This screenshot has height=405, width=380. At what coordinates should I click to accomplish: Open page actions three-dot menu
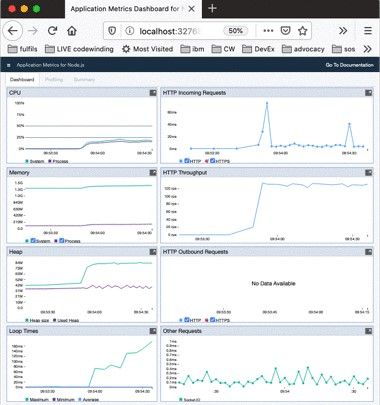pos(268,31)
